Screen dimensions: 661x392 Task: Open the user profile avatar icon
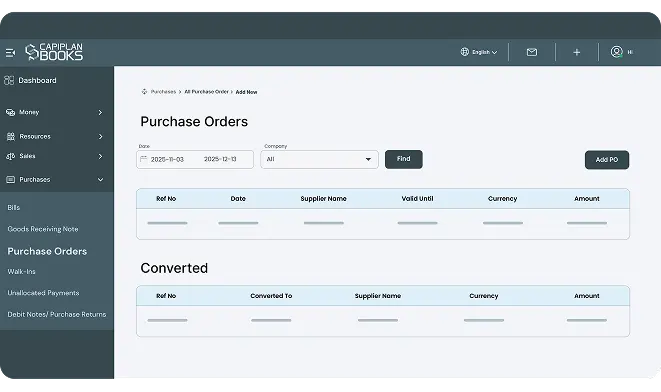click(x=617, y=52)
